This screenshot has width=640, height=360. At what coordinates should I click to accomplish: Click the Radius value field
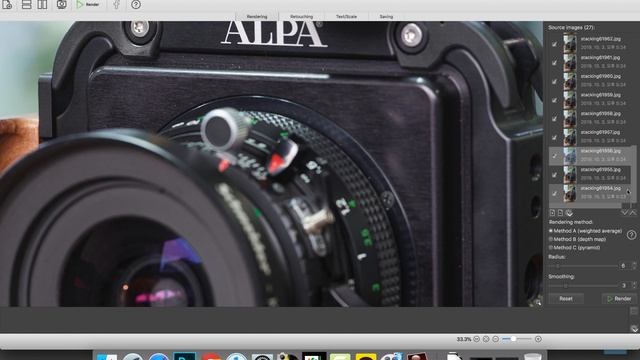point(624,266)
